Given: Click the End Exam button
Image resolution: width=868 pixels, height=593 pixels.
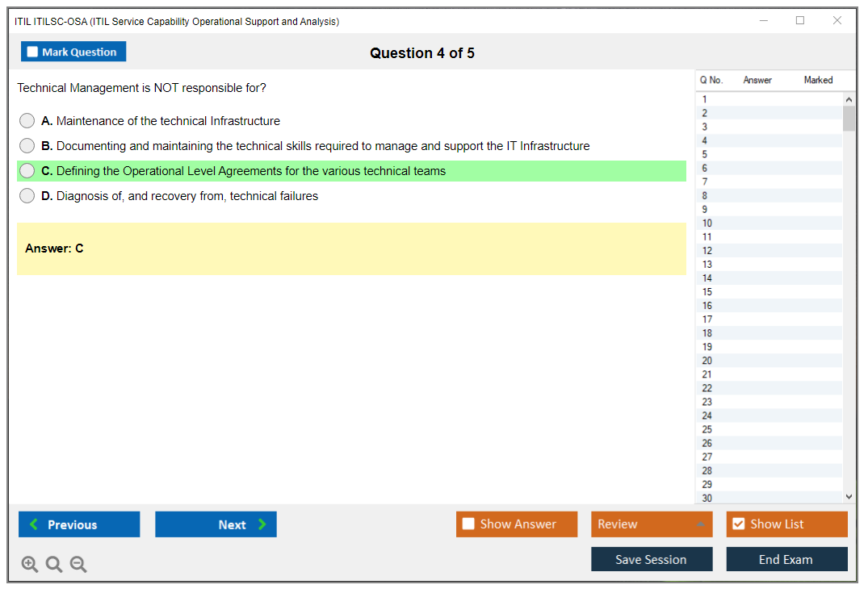Looking at the screenshot, I should click(x=786, y=559).
